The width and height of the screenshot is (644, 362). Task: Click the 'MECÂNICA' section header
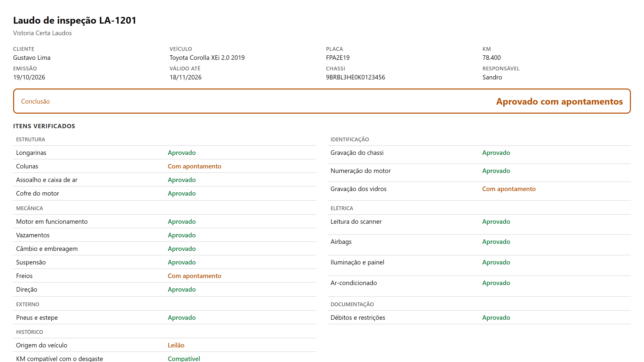pyautogui.click(x=30, y=208)
